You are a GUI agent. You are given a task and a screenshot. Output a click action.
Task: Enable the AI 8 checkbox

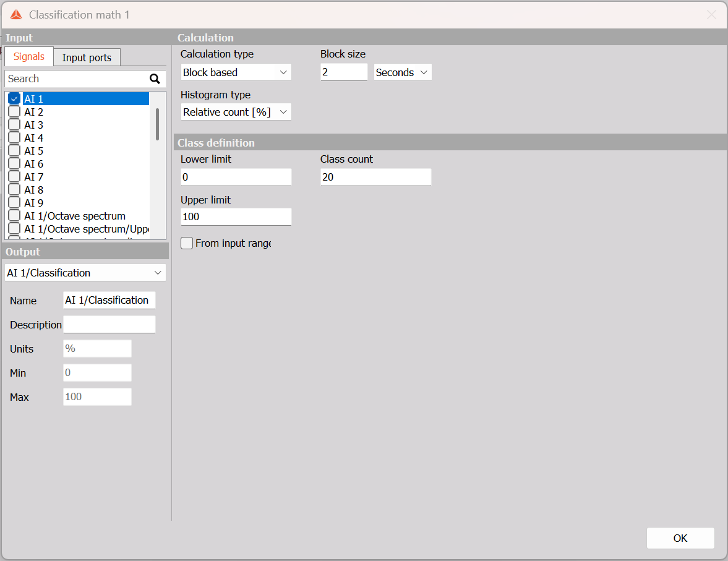click(14, 189)
